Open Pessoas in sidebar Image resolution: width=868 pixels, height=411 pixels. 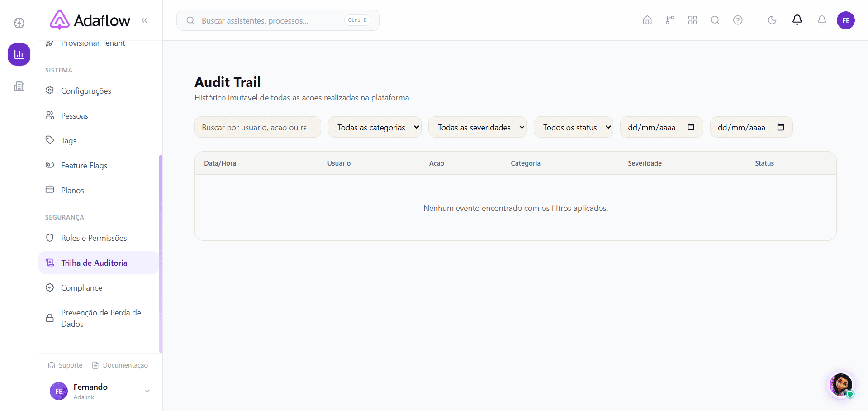click(x=99, y=115)
